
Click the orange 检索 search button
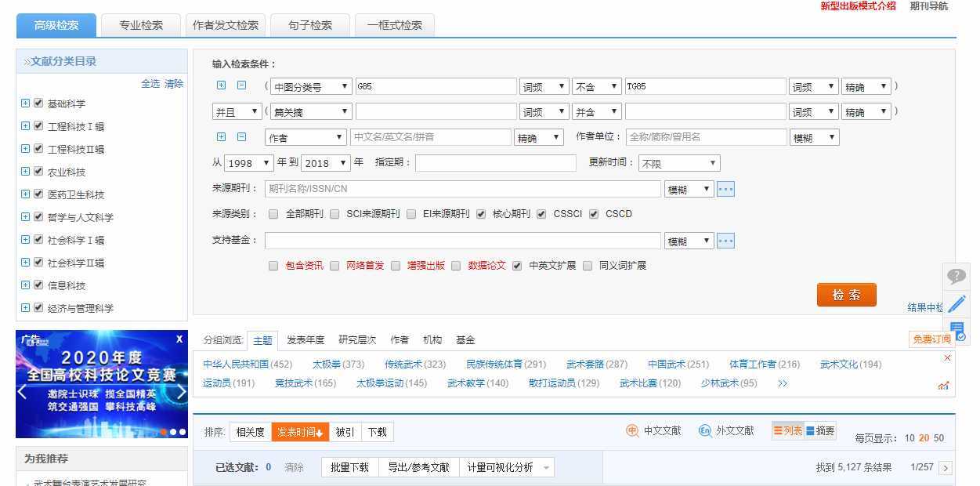pyautogui.click(x=846, y=295)
